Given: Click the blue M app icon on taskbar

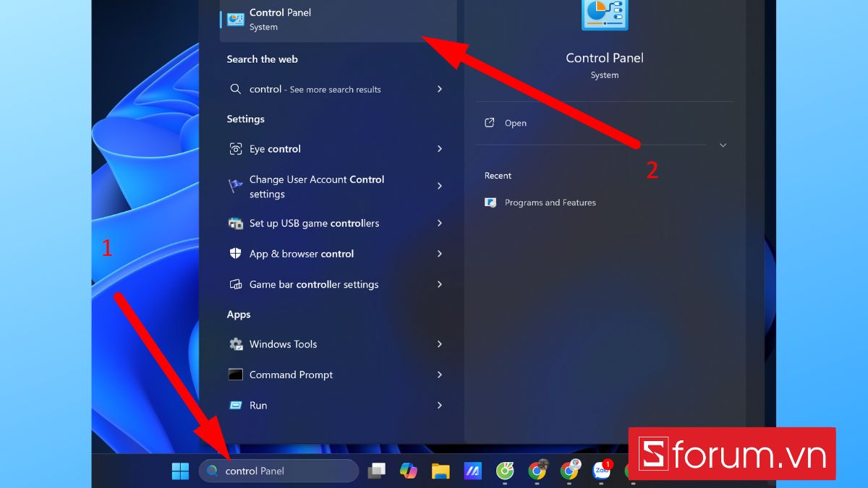Looking at the screenshot, I should point(473,471).
